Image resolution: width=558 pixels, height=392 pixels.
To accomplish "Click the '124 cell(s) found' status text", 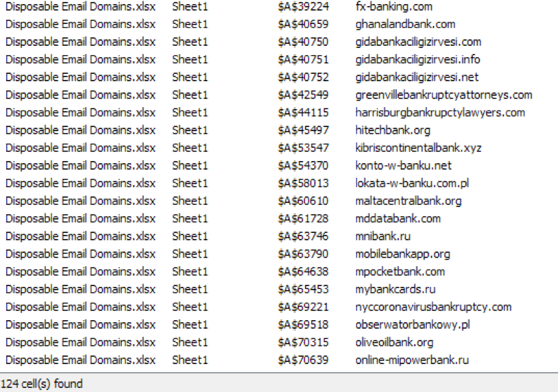I will click(x=42, y=384).
